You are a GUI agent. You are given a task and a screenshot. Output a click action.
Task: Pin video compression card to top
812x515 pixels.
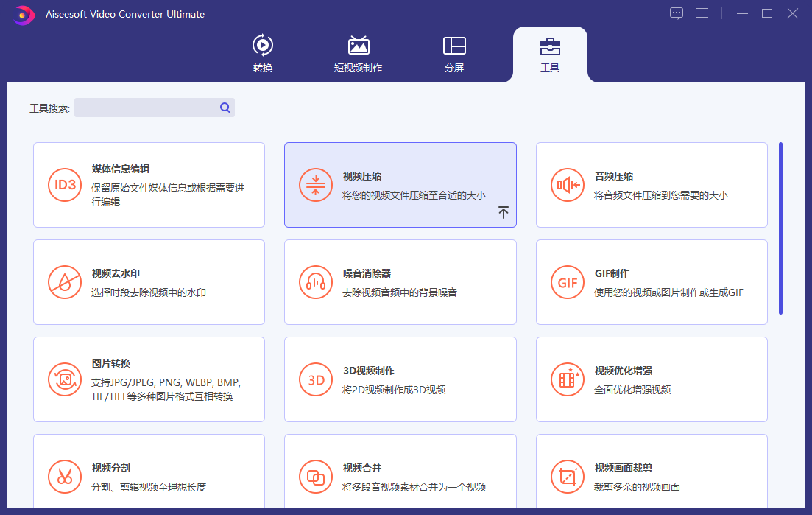click(504, 213)
